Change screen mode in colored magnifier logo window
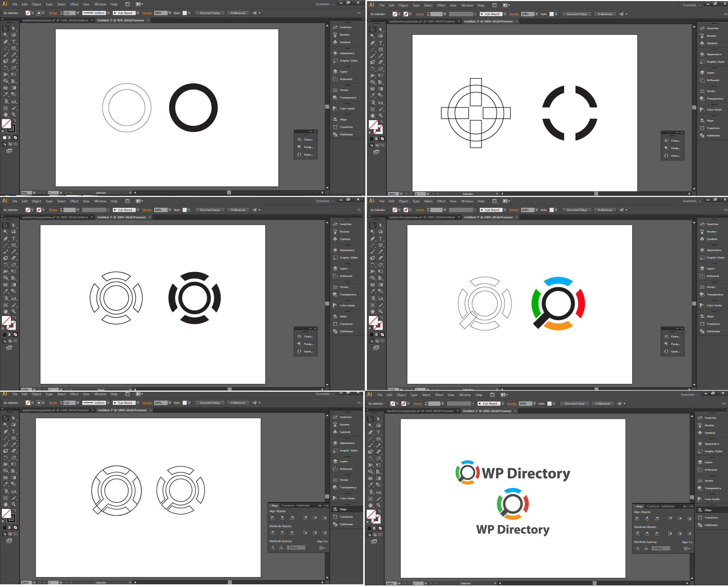The image size is (728, 587). click(x=376, y=348)
